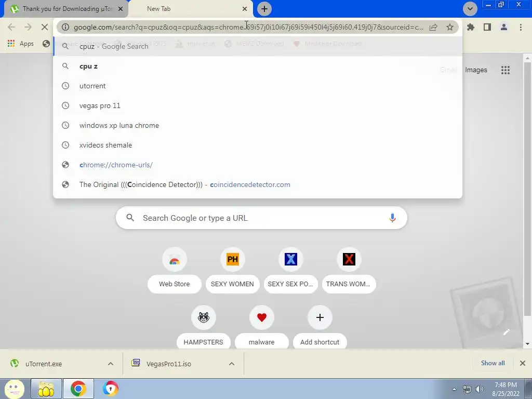Open the Google apps grid

[505, 70]
